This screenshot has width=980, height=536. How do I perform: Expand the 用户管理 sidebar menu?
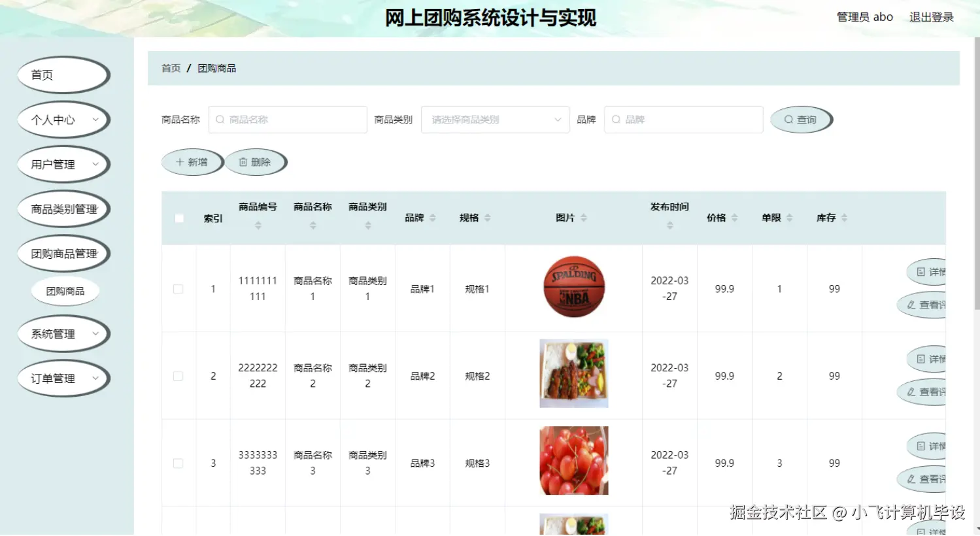coord(64,164)
